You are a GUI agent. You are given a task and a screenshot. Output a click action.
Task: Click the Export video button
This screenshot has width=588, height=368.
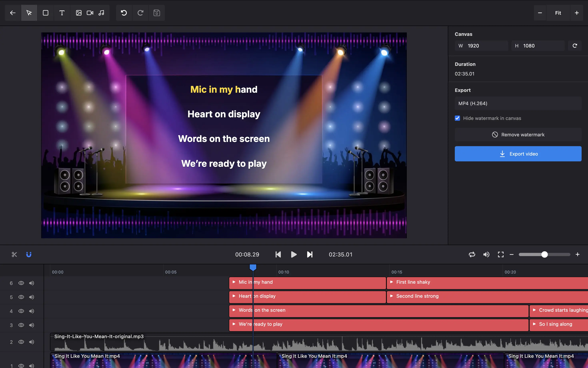tap(518, 154)
